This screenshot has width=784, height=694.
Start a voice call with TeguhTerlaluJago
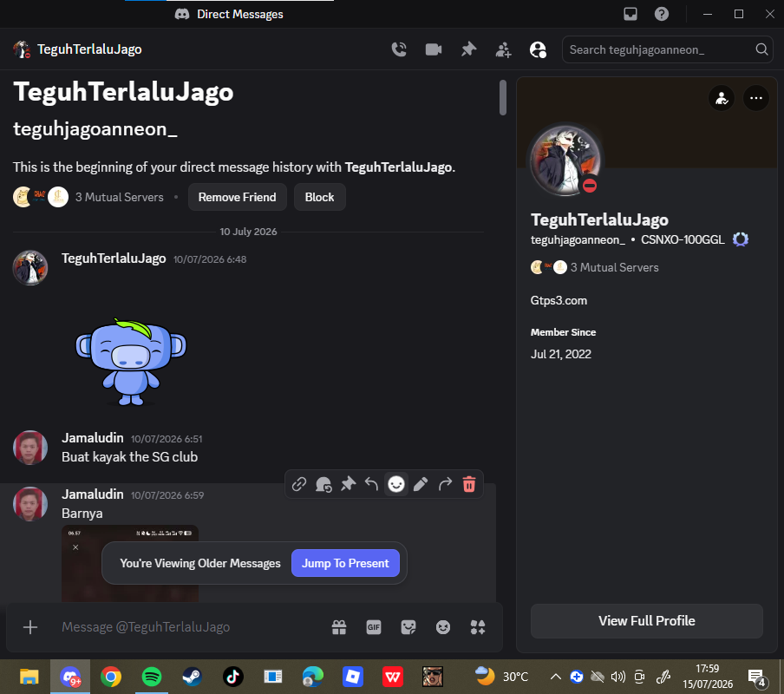(398, 49)
